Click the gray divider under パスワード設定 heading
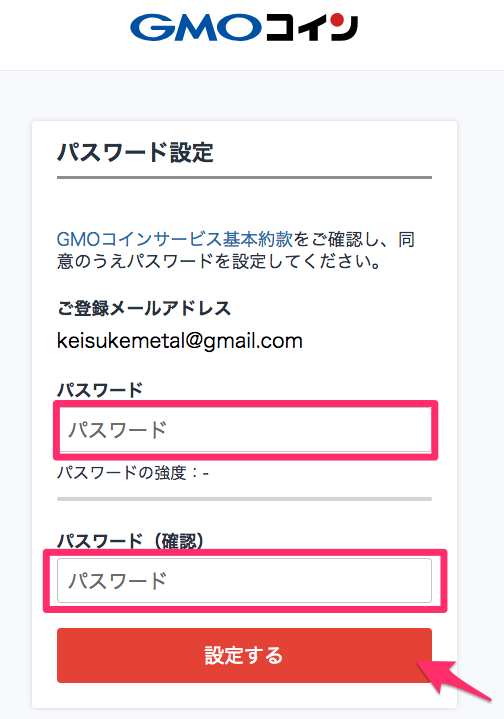This screenshot has height=719, width=504. click(244, 177)
